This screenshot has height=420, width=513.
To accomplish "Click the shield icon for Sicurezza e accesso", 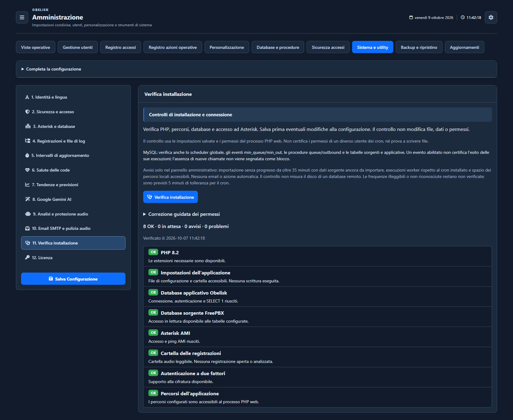I will (27, 112).
